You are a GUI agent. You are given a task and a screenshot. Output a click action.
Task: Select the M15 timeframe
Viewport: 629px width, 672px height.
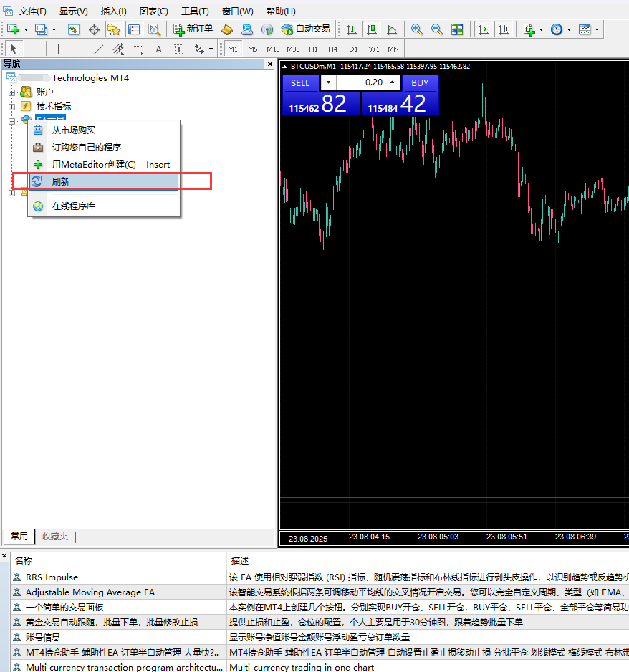coord(273,49)
